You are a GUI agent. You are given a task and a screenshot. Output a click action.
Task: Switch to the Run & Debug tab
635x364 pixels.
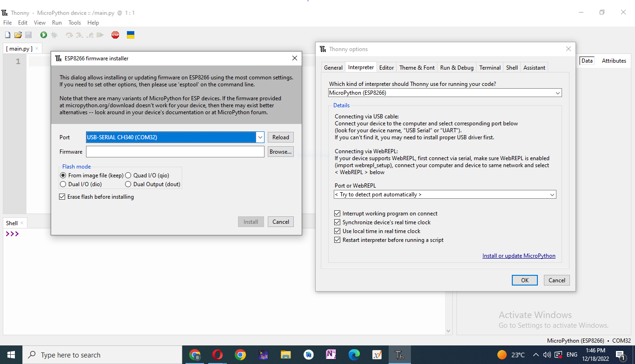click(456, 67)
